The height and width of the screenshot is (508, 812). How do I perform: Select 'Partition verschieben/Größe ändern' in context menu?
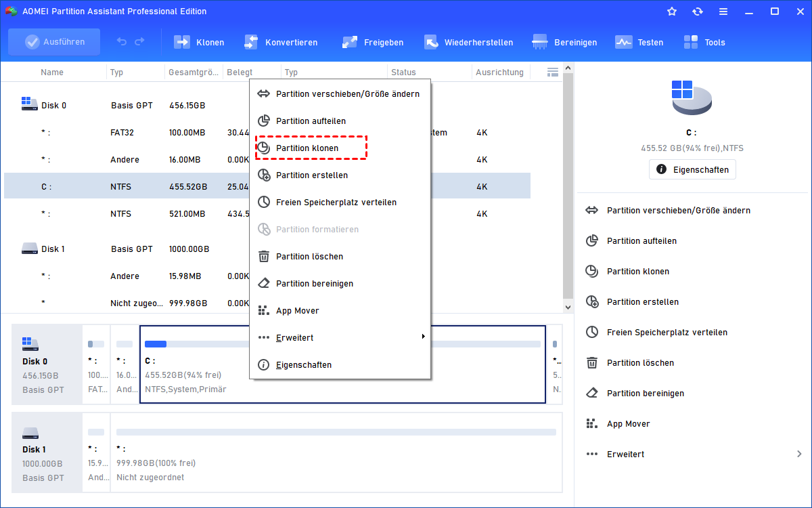coord(340,94)
